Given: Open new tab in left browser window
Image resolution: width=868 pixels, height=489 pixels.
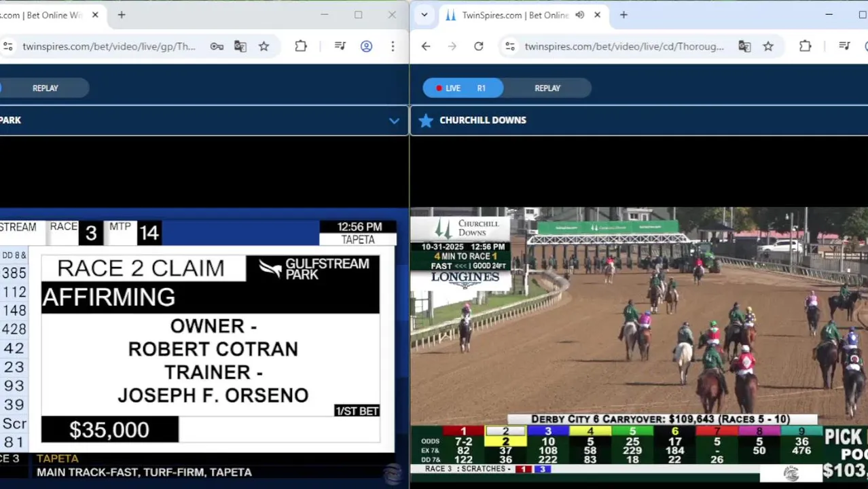Looking at the screenshot, I should 122,15.
